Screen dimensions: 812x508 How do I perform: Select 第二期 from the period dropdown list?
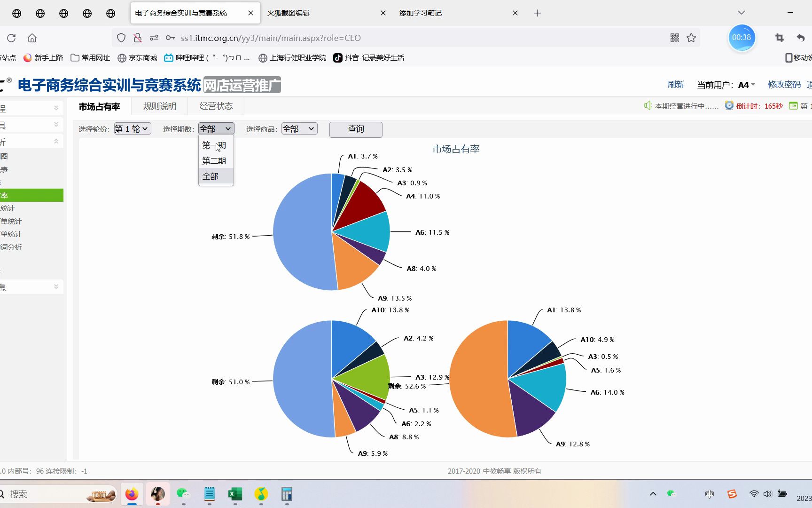pyautogui.click(x=214, y=161)
